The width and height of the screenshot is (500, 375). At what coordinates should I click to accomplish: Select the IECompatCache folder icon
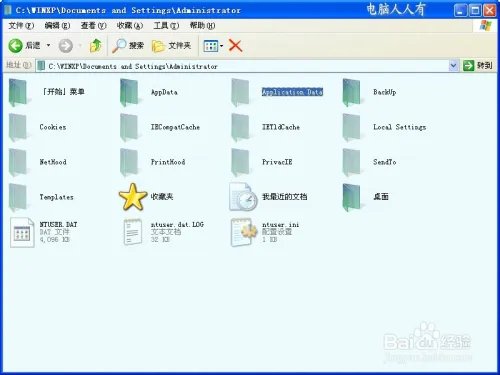(x=130, y=127)
